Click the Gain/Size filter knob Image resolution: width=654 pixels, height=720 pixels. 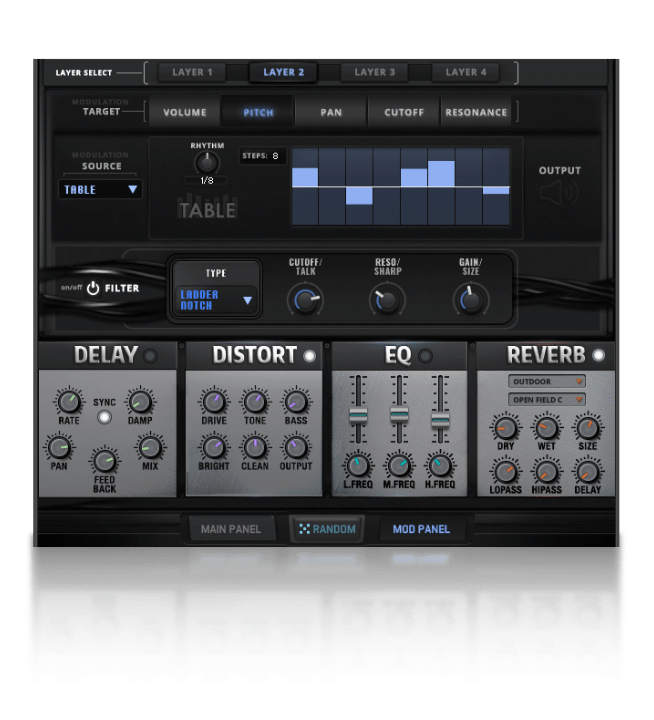pos(469,298)
